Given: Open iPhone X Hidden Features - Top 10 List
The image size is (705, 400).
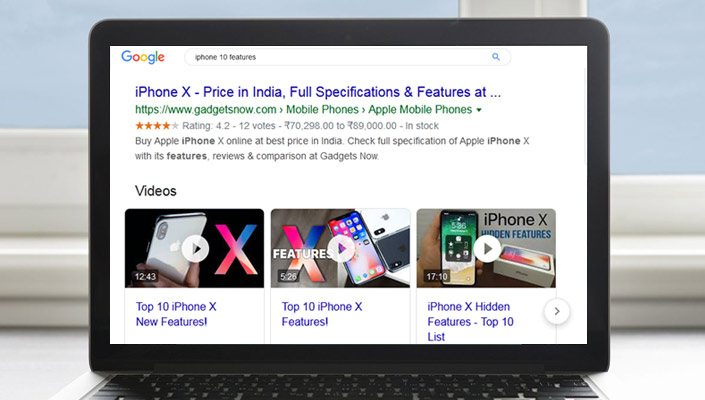Looking at the screenshot, I should click(x=470, y=321).
